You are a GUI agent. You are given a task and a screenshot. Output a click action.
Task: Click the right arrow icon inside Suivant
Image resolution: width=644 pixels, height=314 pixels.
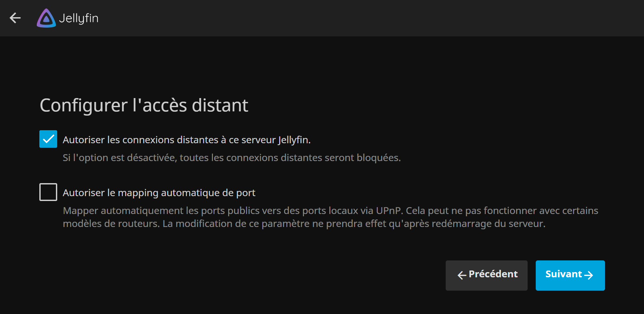pyautogui.click(x=589, y=275)
